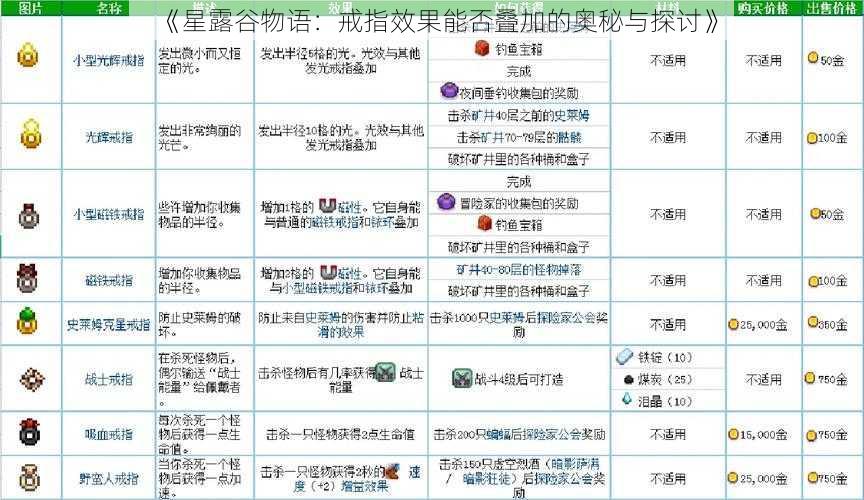
Task: Click coin icon beside 50金 in 小型光辉戒指 row
Action: click(x=813, y=57)
